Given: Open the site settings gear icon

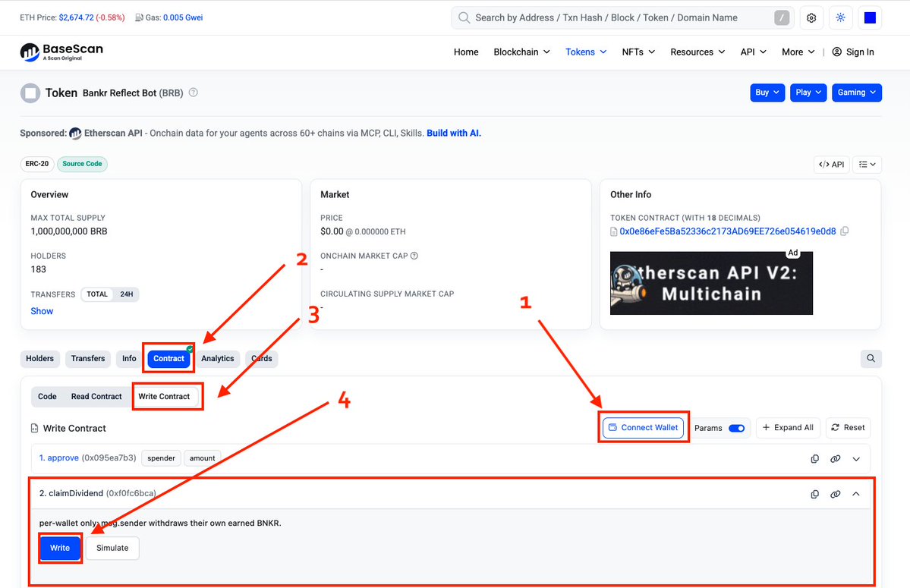Looking at the screenshot, I should point(811,18).
